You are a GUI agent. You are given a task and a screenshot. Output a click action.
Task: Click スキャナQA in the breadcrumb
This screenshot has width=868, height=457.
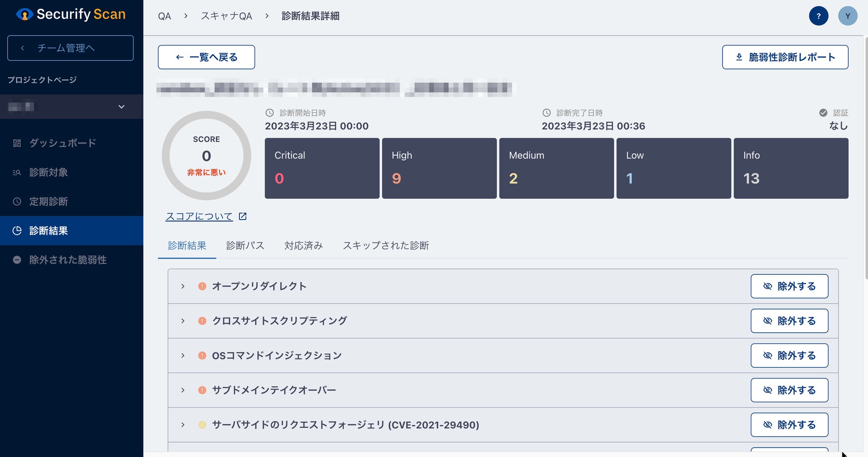(226, 16)
